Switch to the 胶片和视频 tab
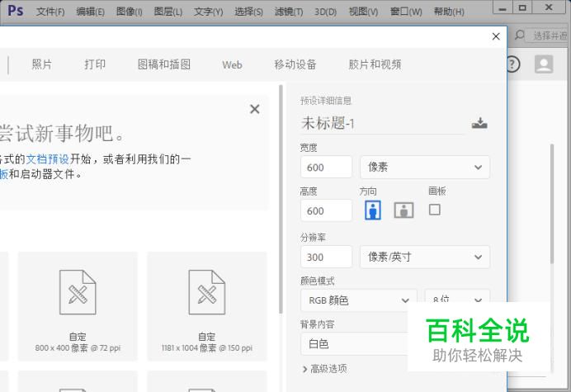Viewport: 571px width, 392px height. tap(375, 64)
